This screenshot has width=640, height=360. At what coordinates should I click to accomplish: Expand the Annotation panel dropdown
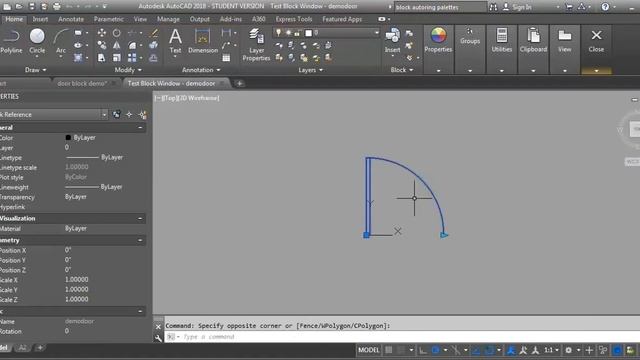(201, 70)
